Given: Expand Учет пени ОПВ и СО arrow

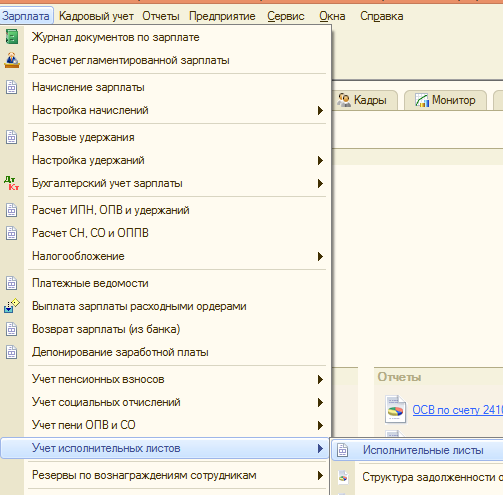Looking at the screenshot, I should coord(320,425).
